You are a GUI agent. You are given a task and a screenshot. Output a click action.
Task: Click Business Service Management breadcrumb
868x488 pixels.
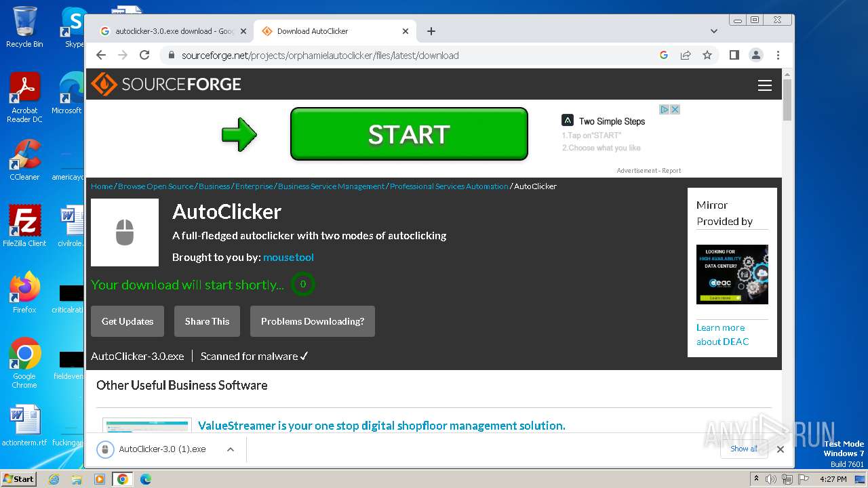[x=331, y=186]
